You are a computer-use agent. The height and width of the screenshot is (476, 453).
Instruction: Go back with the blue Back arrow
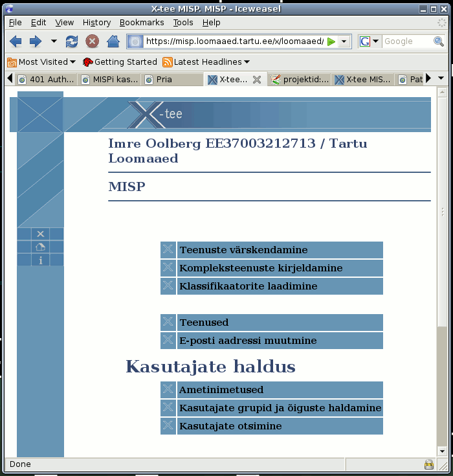(16, 41)
